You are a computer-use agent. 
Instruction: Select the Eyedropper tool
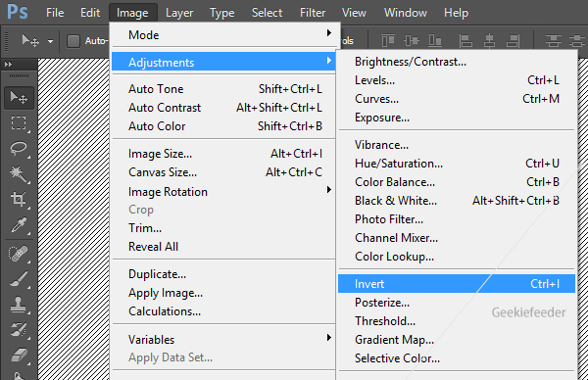(x=19, y=225)
